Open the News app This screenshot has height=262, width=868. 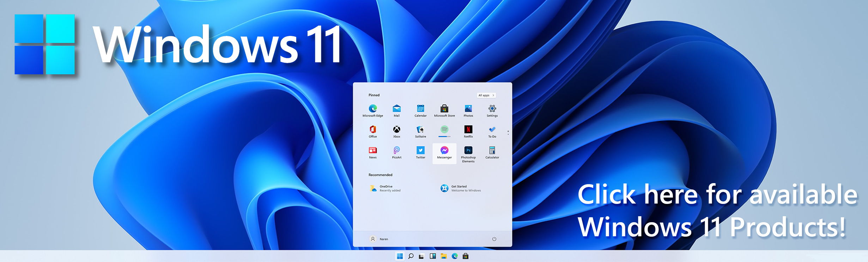(x=373, y=152)
